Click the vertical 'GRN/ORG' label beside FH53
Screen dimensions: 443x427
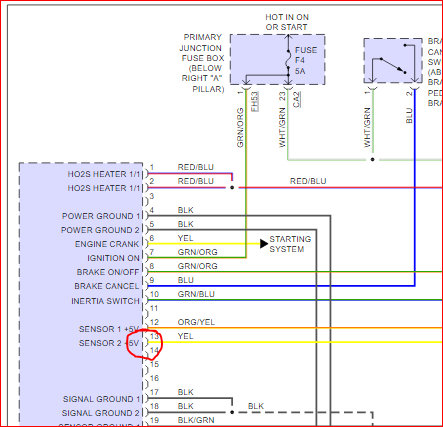coord(240,128)
